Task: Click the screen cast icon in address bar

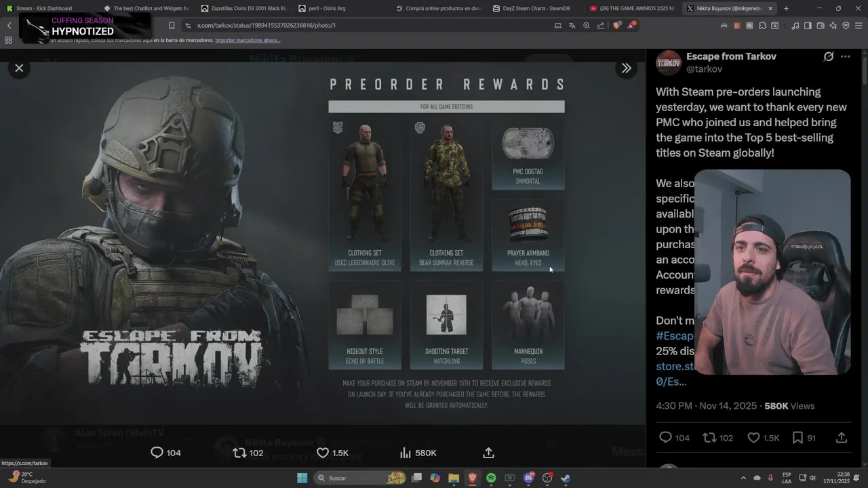Action: point(557,26)
